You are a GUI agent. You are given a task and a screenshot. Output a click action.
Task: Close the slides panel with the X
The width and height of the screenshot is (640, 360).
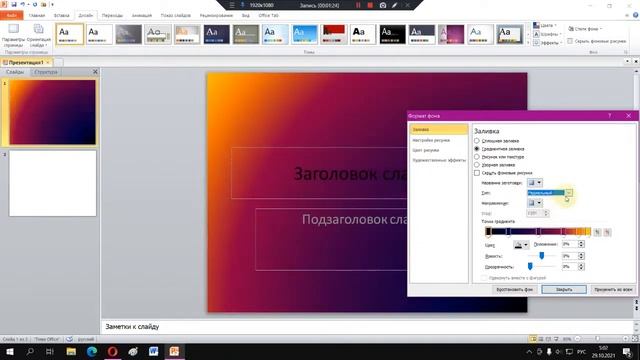(x=95, y=72)
